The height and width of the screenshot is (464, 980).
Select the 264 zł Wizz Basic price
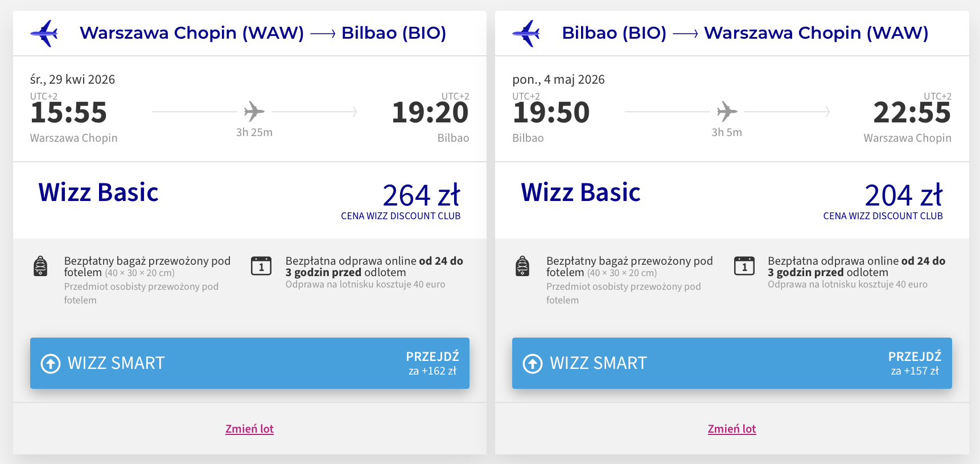coord(421,196)
